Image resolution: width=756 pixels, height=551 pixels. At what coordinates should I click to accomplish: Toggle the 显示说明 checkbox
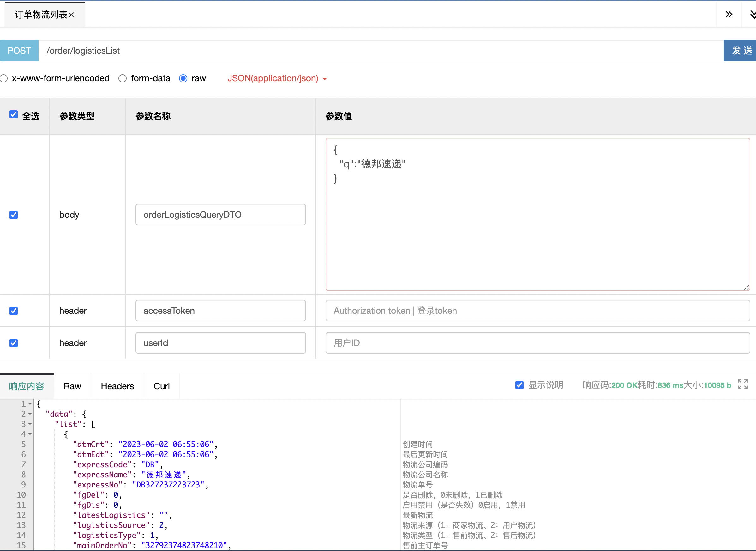pos(519,385)
